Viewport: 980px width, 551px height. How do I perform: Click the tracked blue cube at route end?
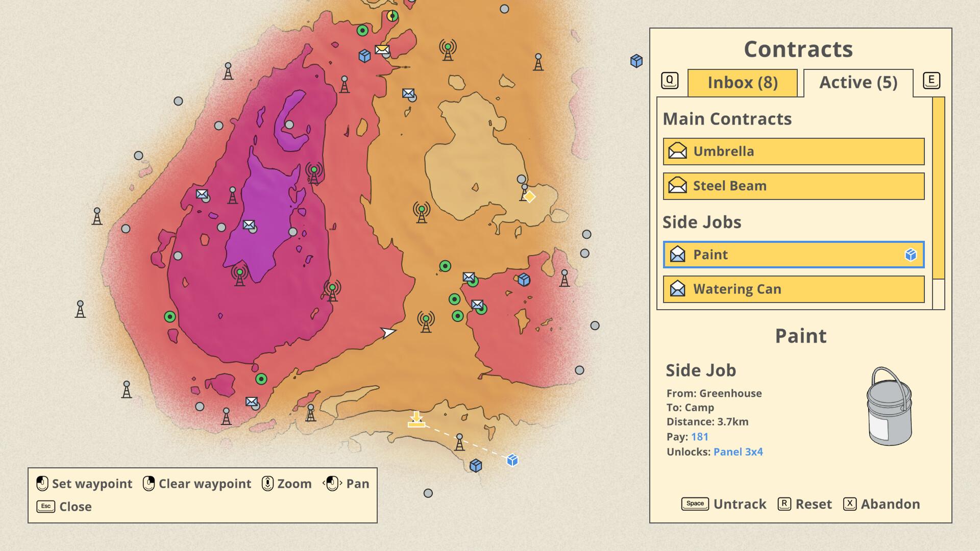click(x=512, y=460)
